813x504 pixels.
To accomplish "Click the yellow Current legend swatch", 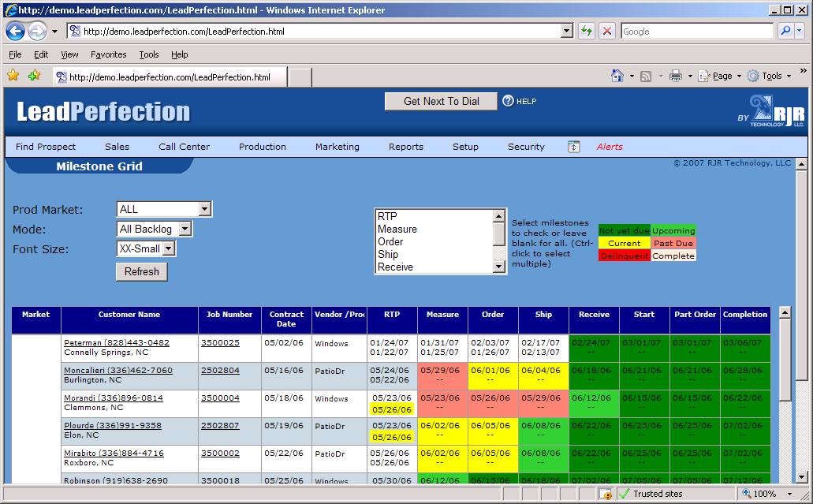I will click(625, 243).
